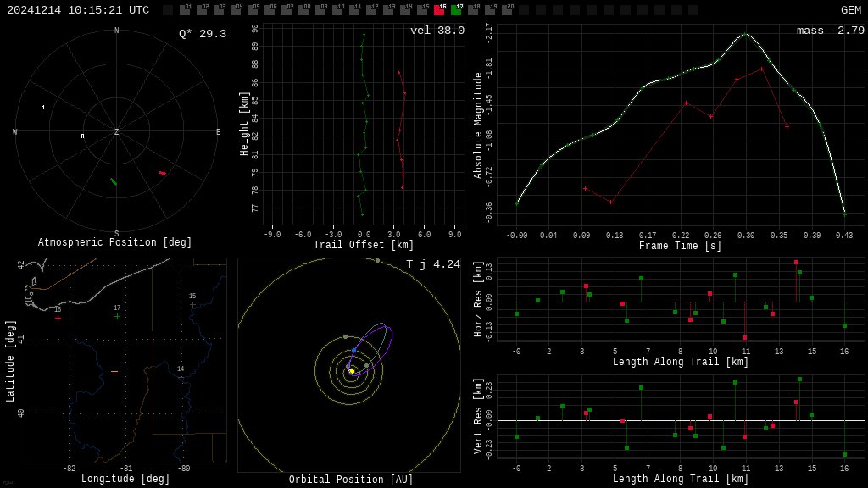The height and width of the screenshot is (488, 868).
Task: Click station box labeled 11
Action: tap(354, 10)
